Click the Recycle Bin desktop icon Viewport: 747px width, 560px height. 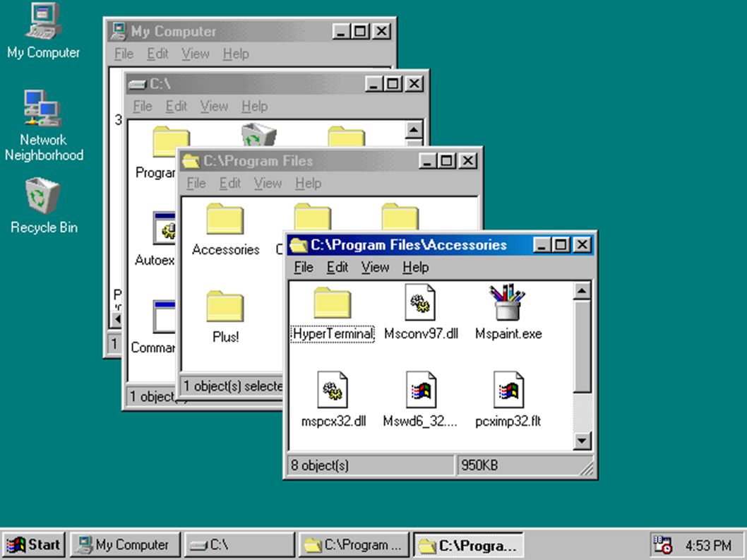coord(43,196)
